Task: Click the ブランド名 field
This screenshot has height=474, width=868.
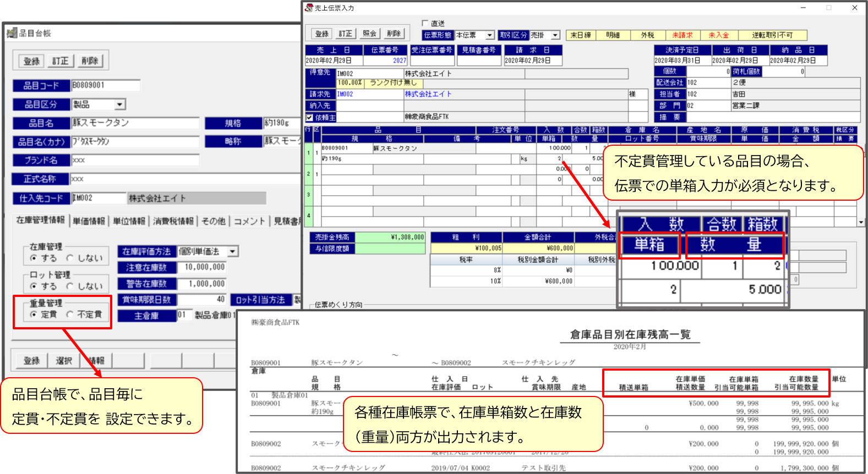Action: 135,160
